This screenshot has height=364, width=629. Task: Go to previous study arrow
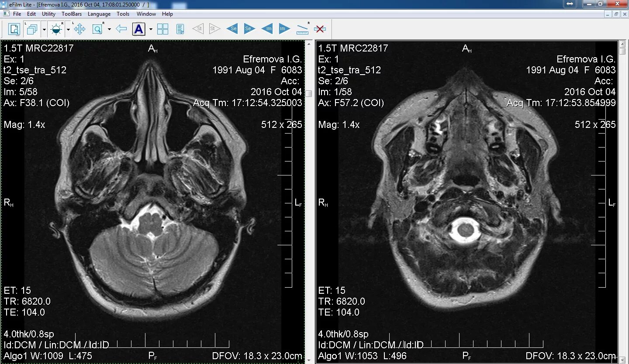point(198,29)
